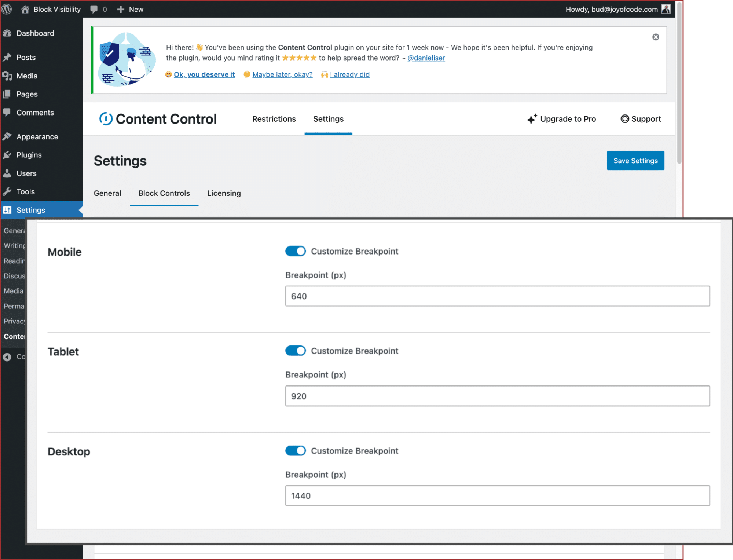
Task: Open Comments in the sidebar
Action: [x=41, y=113]
